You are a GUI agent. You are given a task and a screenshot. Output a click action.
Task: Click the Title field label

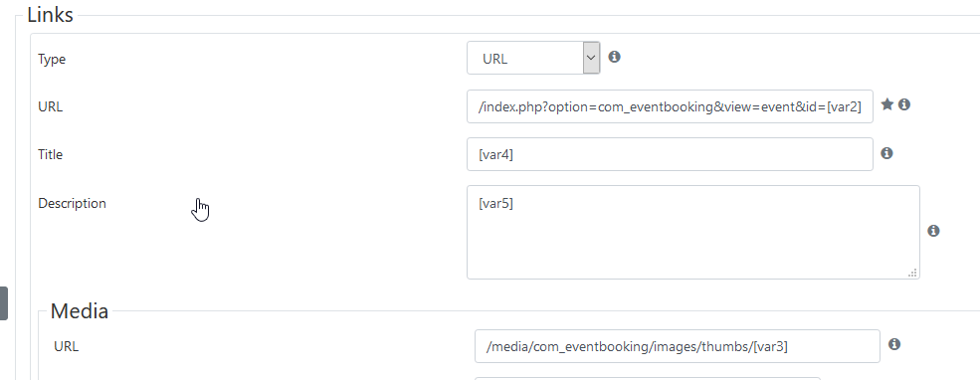pos(51,154)
